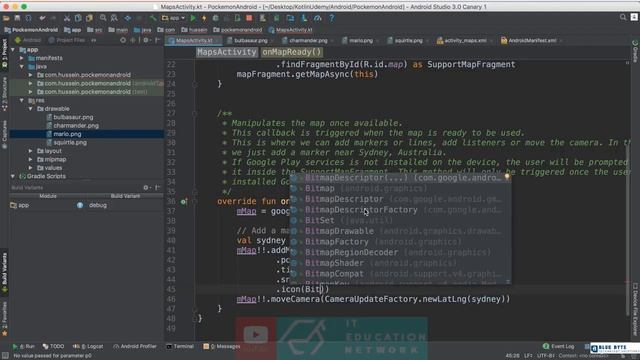
Task: Switch to the squirtle.png editor tab
Action: (x=408, y=40)
